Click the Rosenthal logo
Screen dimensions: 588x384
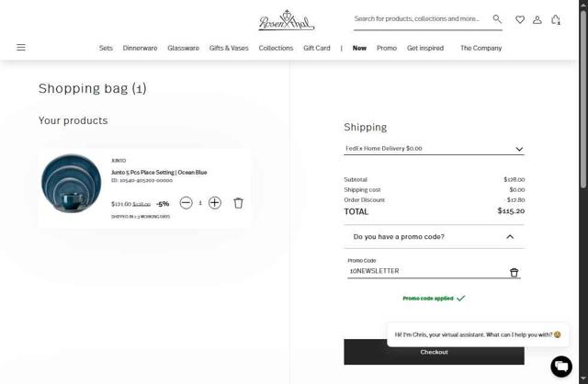287,21
